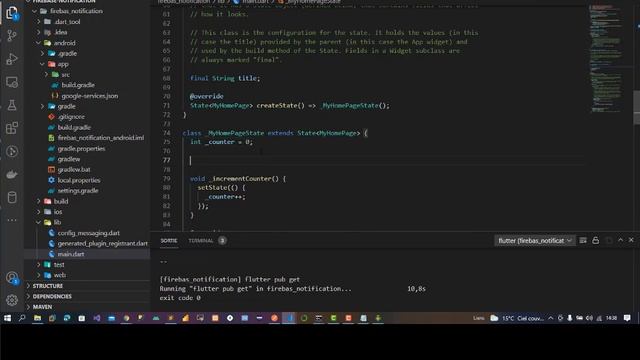Click the editor vertical scrollbar thumb
The image size is (640, 360).
(x=636, y=107)
